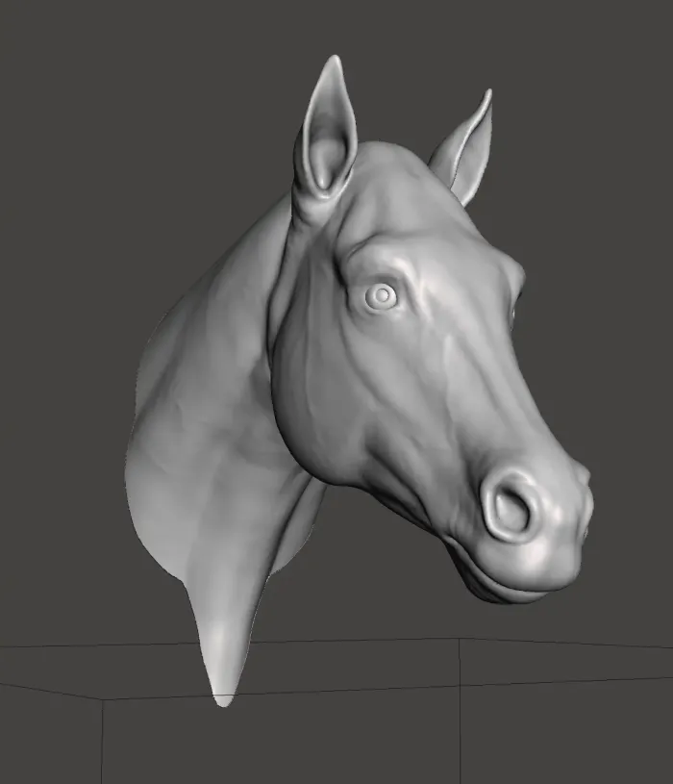Screen dimensions: 673x784
Task: Click the horse's visible eye
Action: [383, 296]
